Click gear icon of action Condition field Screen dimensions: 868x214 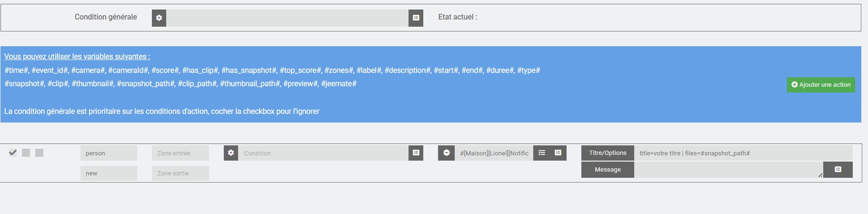pyautogui.click(x=231, y=153)
